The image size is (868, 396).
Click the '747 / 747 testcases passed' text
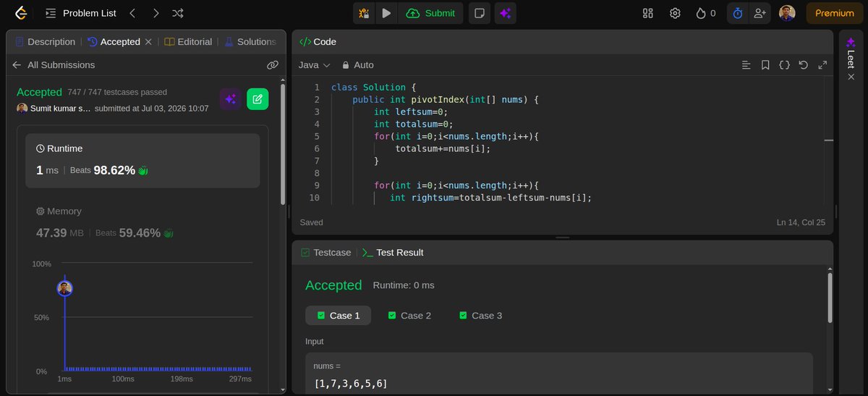117,92
